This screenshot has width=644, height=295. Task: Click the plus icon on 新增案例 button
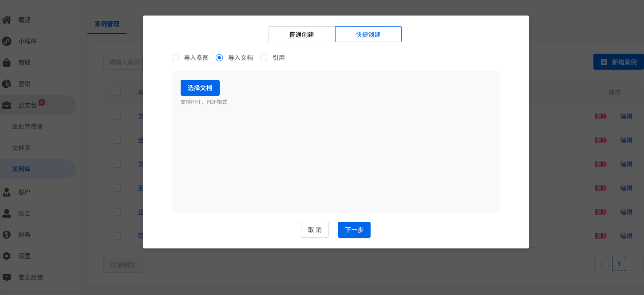point(604,62)
